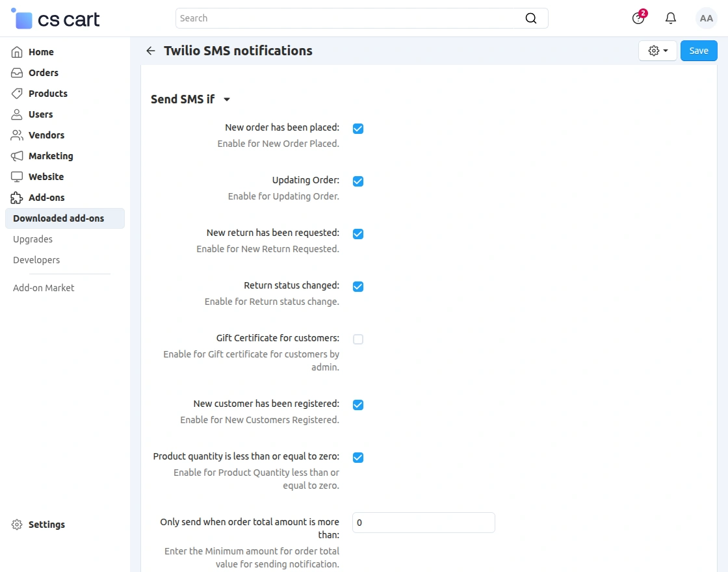Open the notifications bell
Viewport: 728px width, 572px height.
pyautogui.click(x=670, y=18)
